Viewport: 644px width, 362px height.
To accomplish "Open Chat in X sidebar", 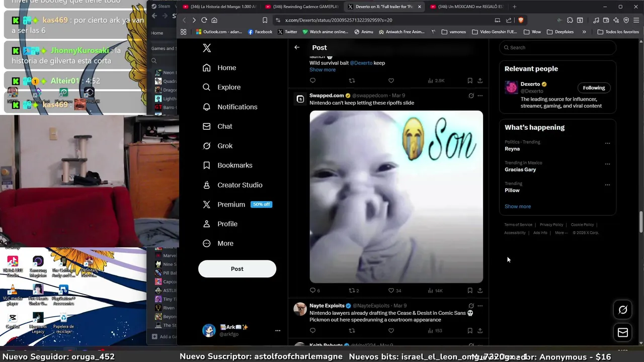I will tap(217, 126).
